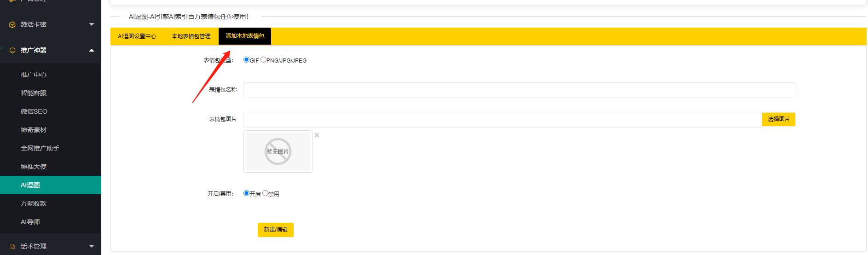Select the PNG/JPG/JPEG radio option
Screen dimensions: 868x255
coord(263,60)
